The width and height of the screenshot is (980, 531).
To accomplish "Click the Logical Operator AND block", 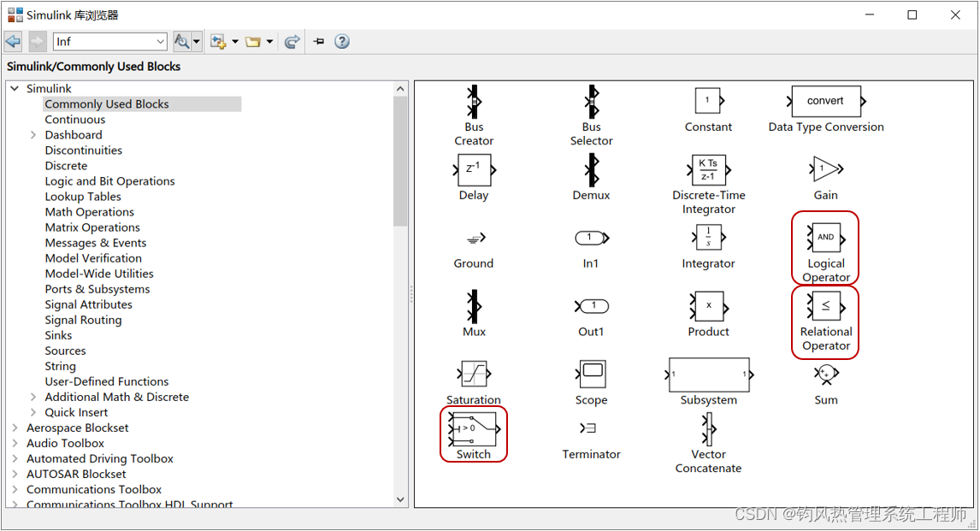I will pyautogui.click(x=825, y=238).
